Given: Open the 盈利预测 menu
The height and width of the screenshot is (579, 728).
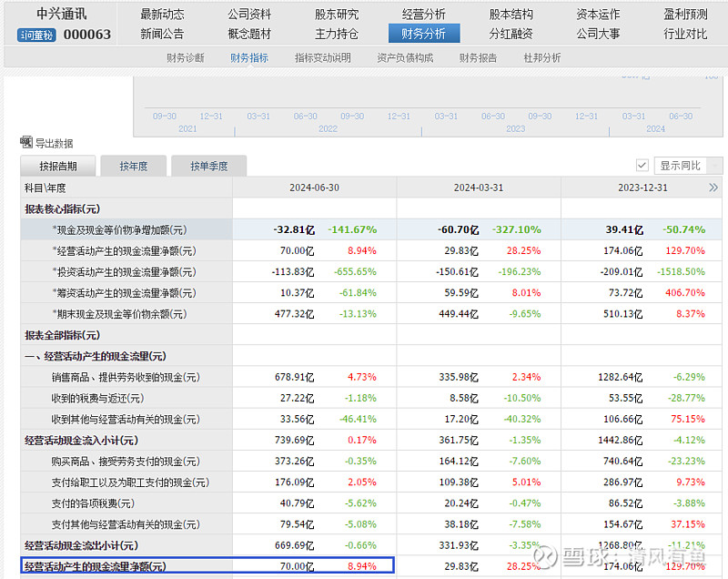Looking at the screenshot, I should [685, 15].
